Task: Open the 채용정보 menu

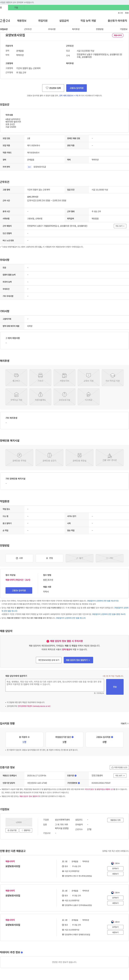Action: coord(22,21)
